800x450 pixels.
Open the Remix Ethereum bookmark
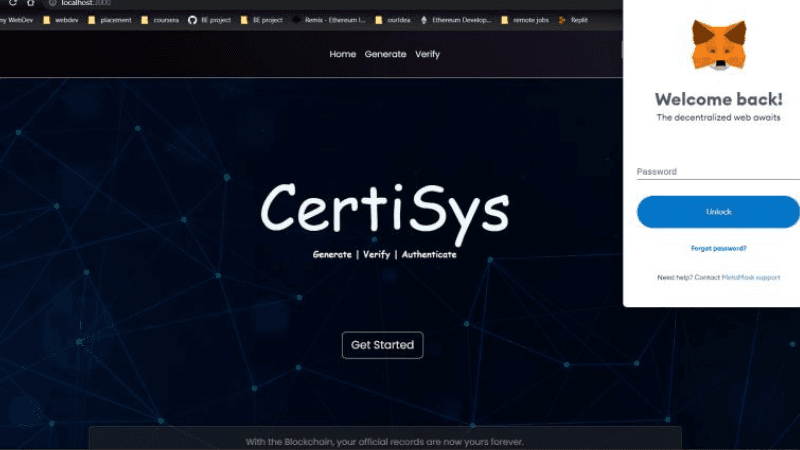coord(329,20)
